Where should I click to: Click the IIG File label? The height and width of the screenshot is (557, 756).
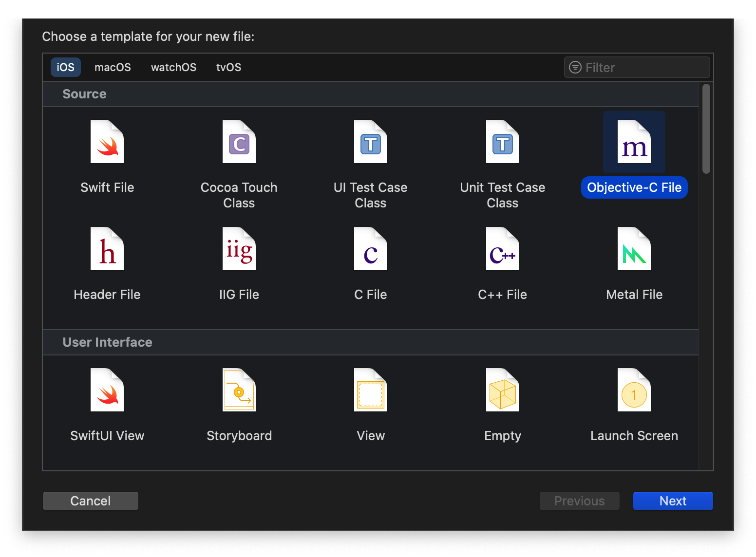click(x=239, y=295)
